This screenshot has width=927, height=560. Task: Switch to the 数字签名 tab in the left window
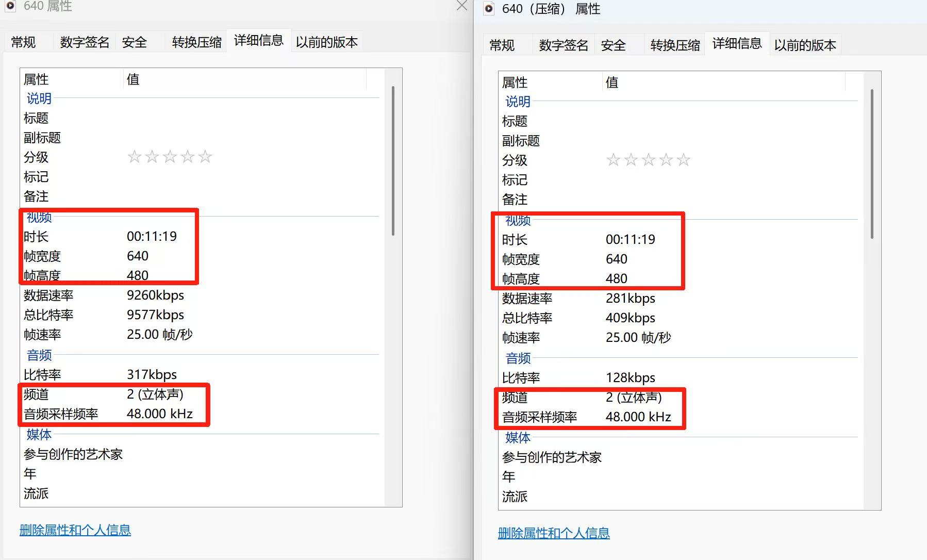point(85,42)
